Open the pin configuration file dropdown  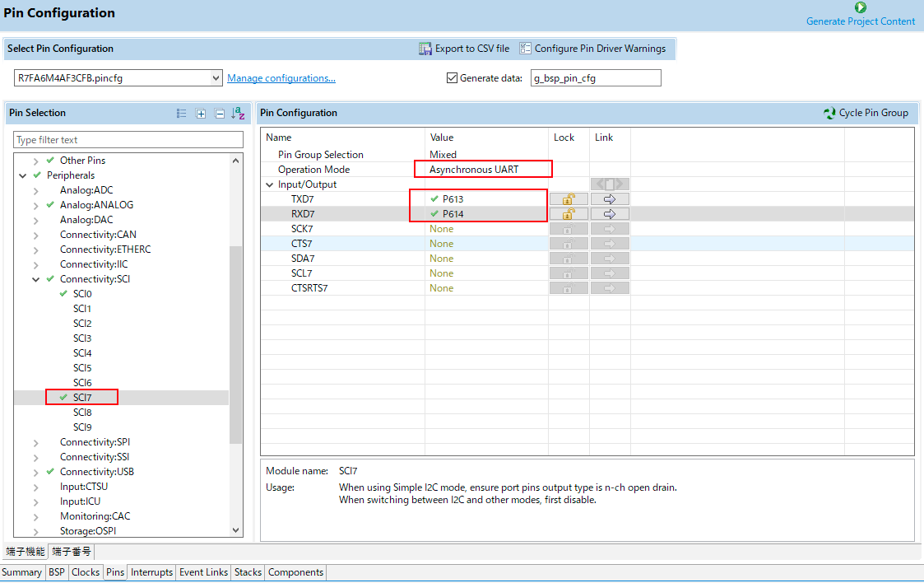point(216,78)
